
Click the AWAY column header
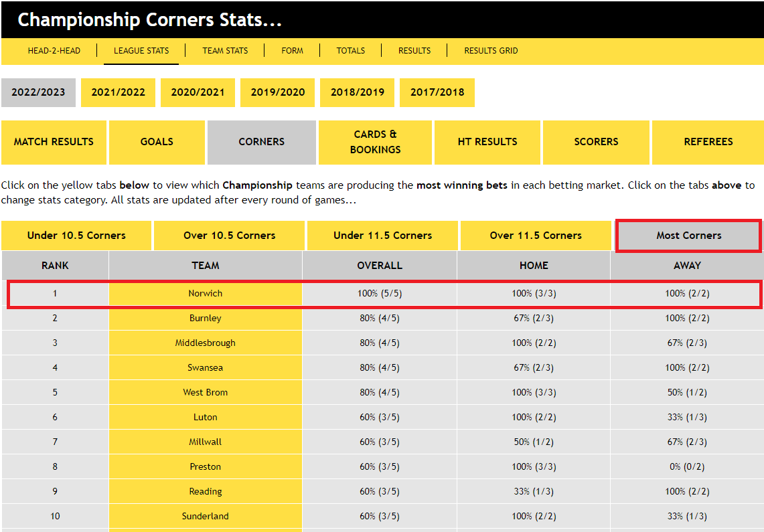tap(687, 266)
